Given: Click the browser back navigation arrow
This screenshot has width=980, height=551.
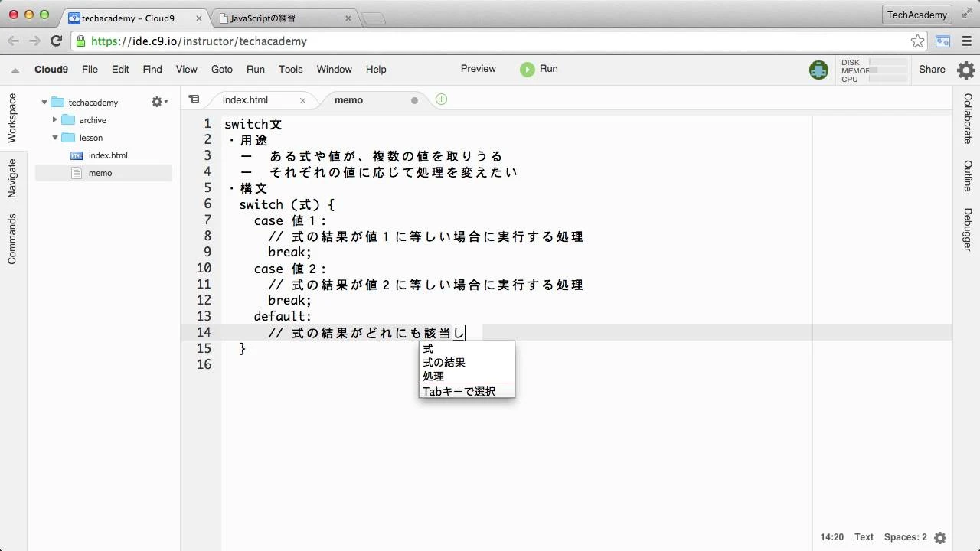Looking at the screenshot, I should tap(12, 41).
